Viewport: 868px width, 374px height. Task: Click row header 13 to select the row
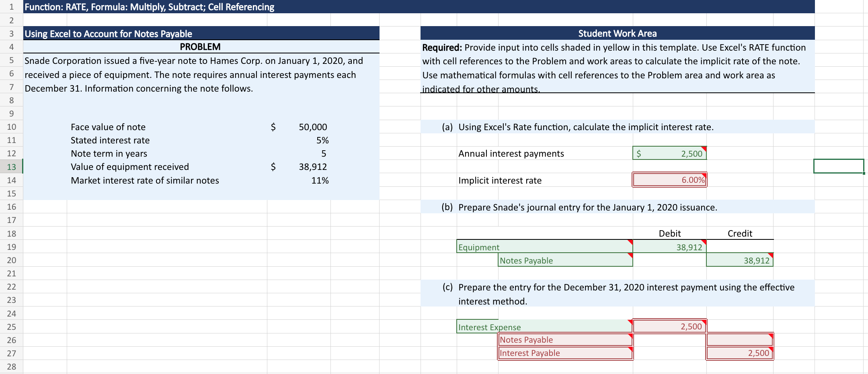12,167
